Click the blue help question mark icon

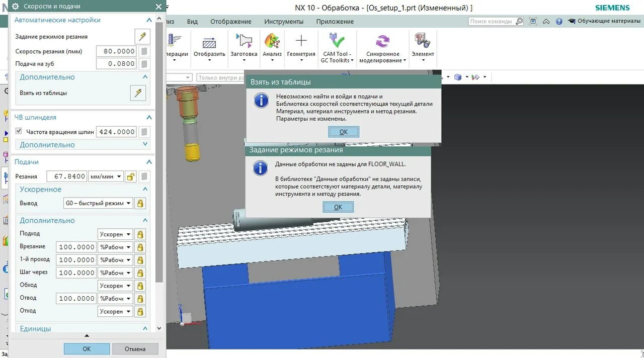[559, 22]
